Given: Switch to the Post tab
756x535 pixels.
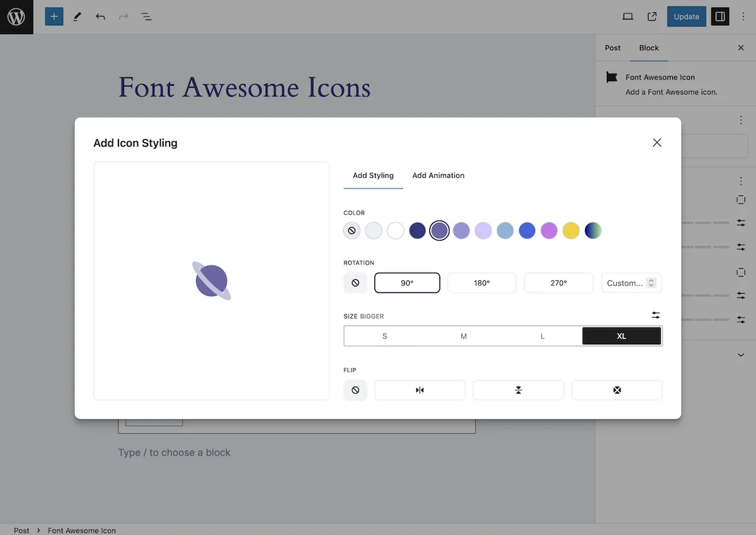Looking at the screenshot, I should click(x=612, y=48).
